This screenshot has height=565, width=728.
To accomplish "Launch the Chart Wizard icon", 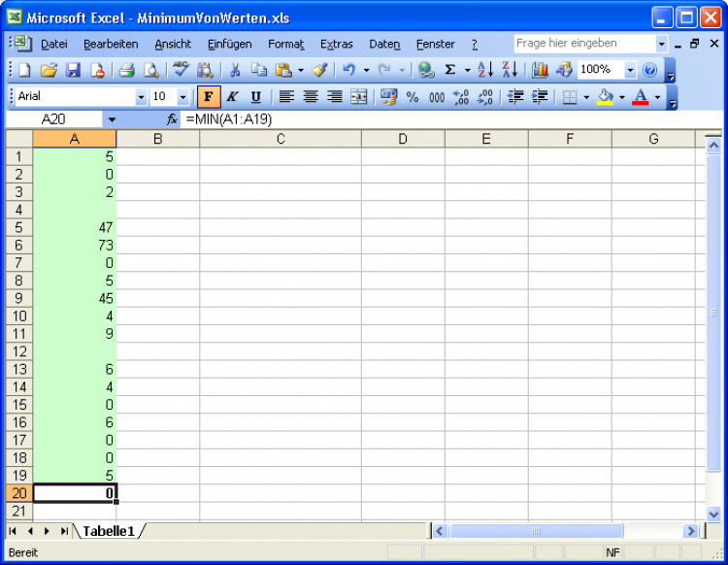I will pos(540,70).
